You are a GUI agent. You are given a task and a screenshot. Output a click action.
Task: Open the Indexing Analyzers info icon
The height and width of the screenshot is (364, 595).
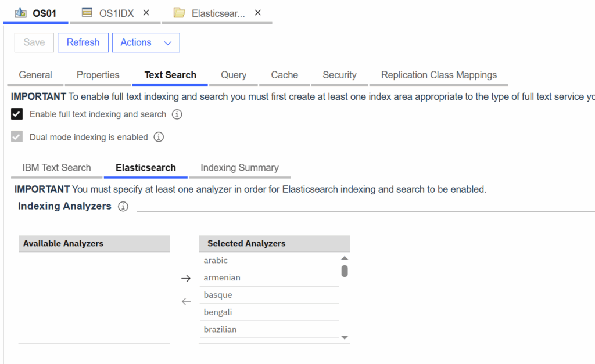[x=123, y=207]
